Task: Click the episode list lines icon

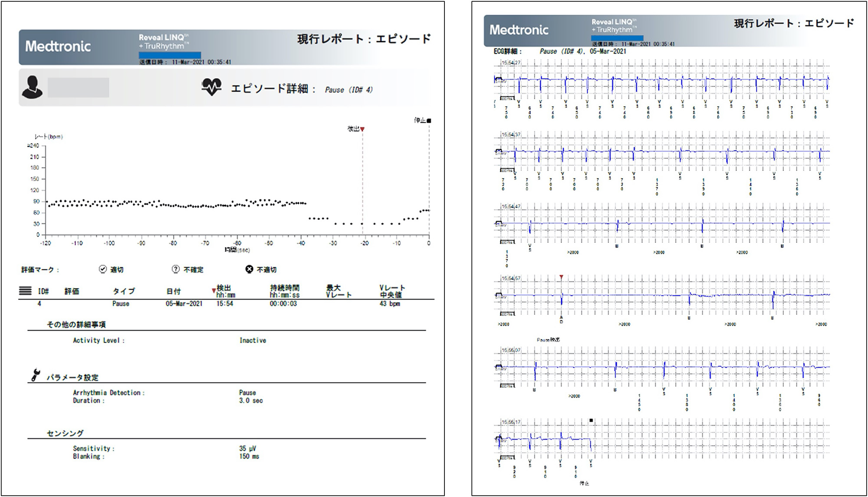Action: click(x=25, y=291)
